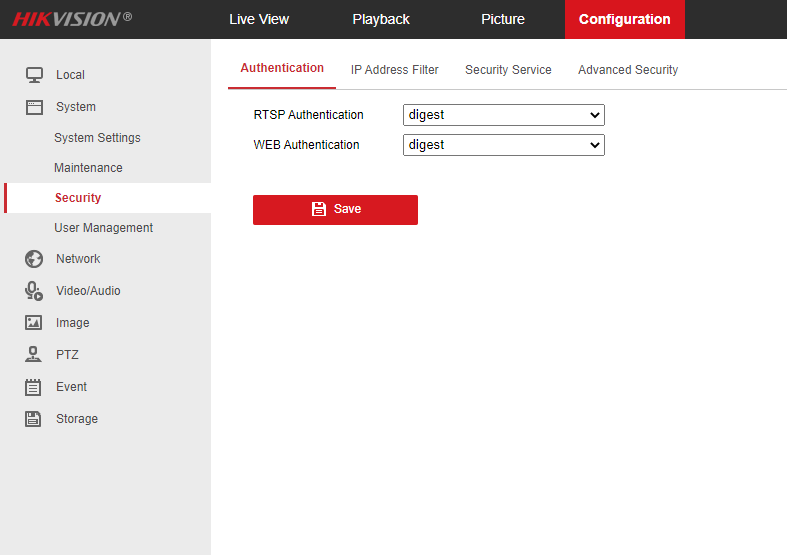
Task: Switch to the IP Address Filter tab
Action: tap(394, 70)
